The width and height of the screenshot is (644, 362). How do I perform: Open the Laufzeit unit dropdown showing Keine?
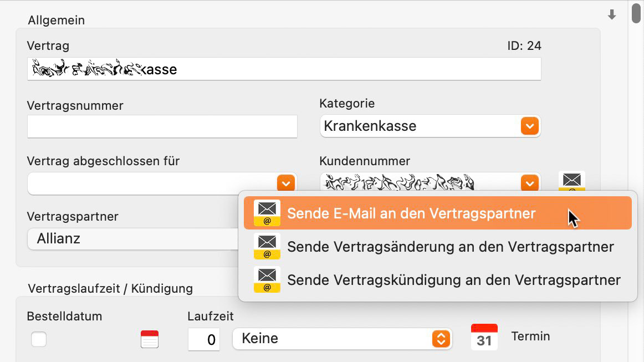click(441, 339)
